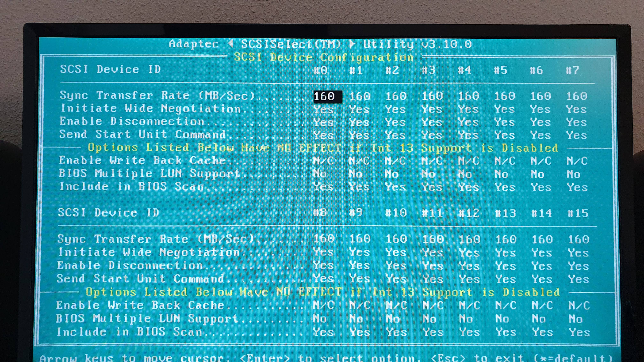
Task: Select the highlighted 160 rate for device #0
Action: [324, 96]
